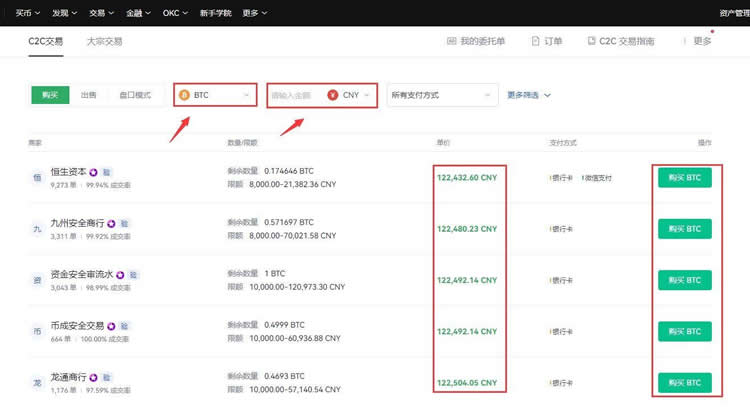This screenshot has height=407, width=750.
Task: Open merchant 币成安全交易
Action: (x=77, y=326)
